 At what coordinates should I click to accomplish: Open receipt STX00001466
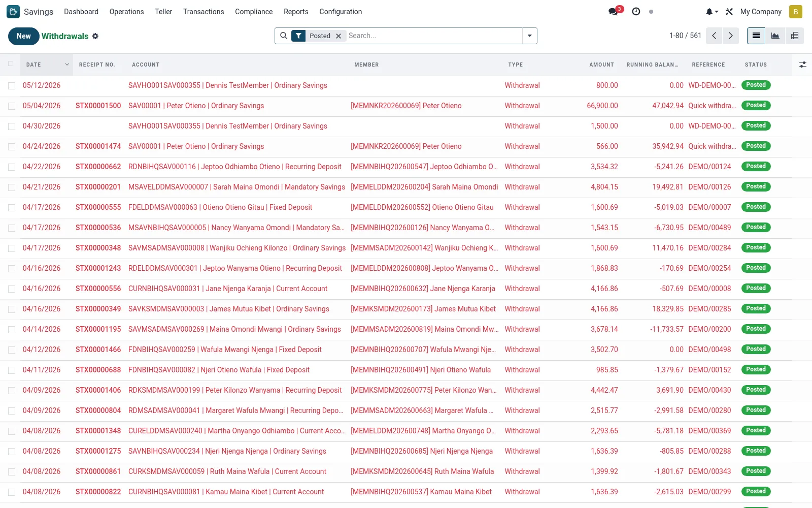[x=98, y=350]
